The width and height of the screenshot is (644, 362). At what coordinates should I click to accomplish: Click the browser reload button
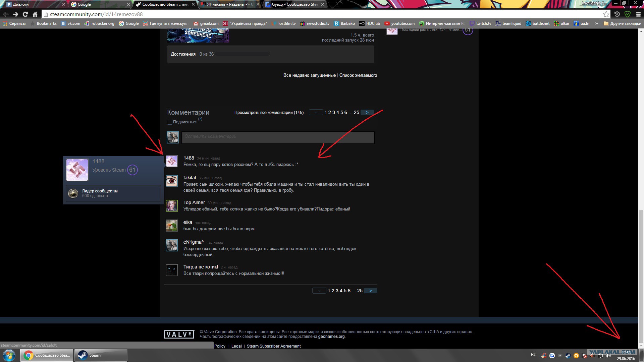[x=25, y=14]
